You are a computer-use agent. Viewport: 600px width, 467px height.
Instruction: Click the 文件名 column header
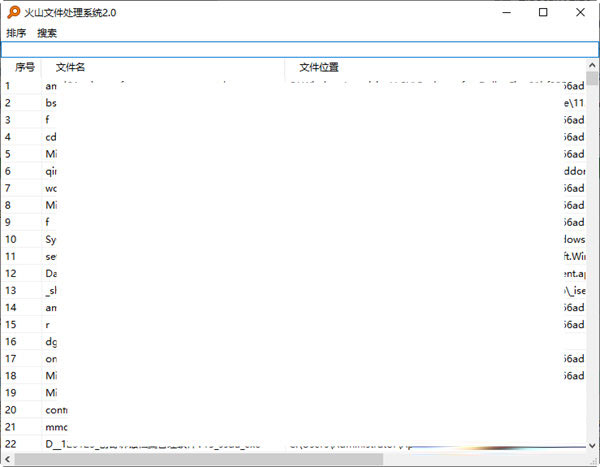pos(70,67)
